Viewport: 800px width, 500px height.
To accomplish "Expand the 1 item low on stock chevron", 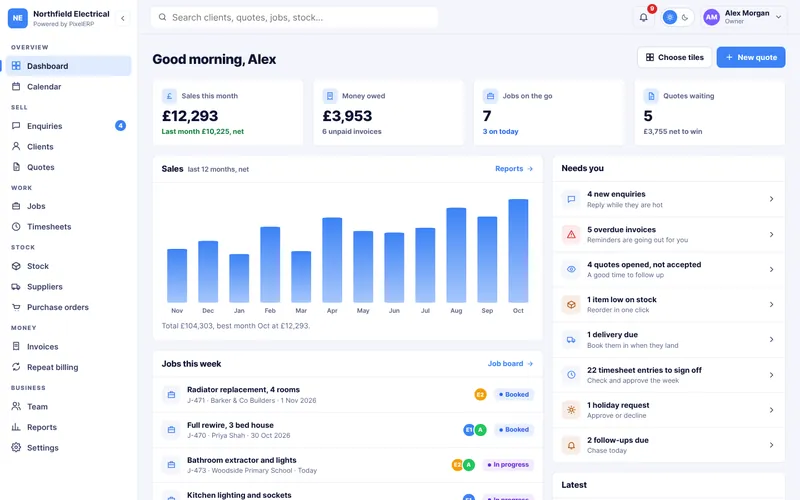I will tap(771, 305).
